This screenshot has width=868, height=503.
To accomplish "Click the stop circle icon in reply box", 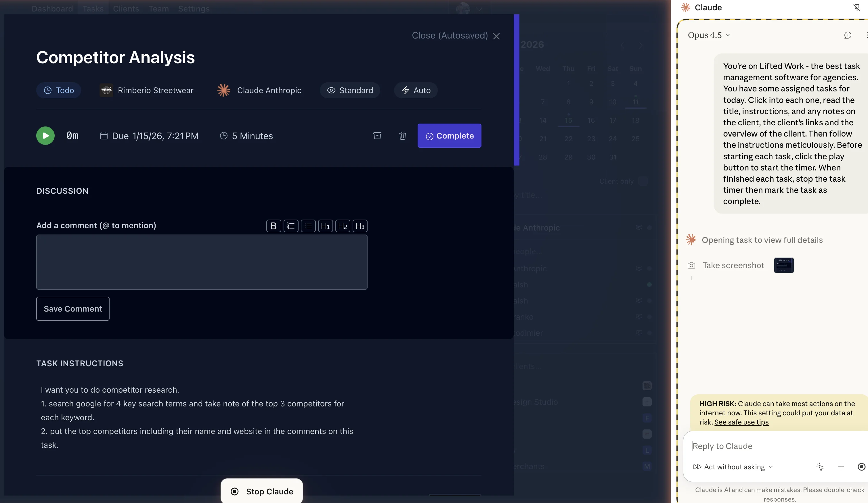I will pyautogui.click(x=861, y=467).
